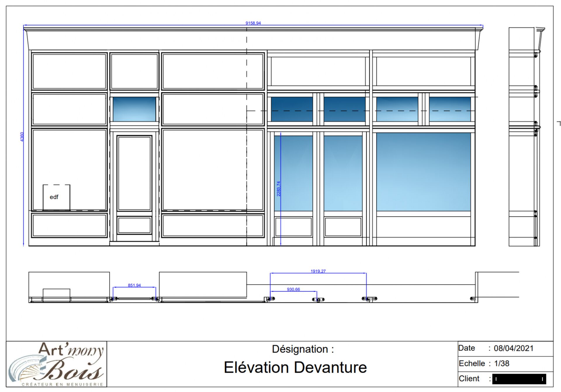The height and width of the screenshot is (392, 561).
Task: Click the Echelle value 1/38
Action: coord(502,364)
